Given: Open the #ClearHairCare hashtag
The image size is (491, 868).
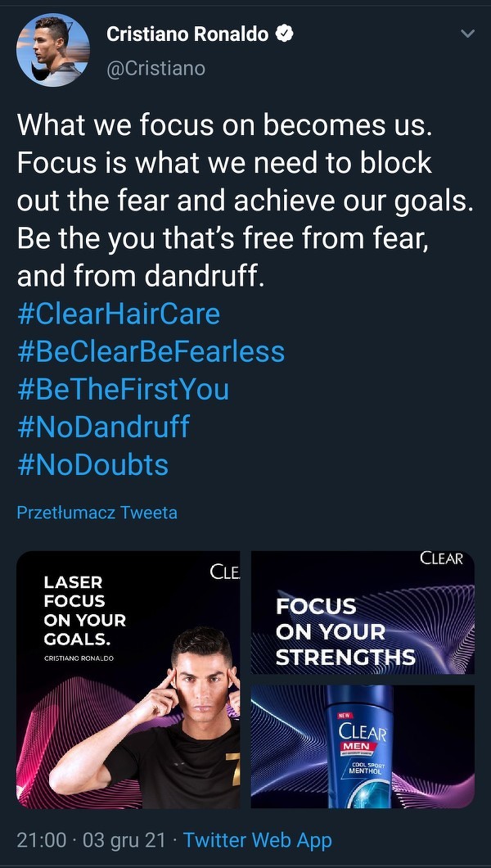Looking at the screenshot, I should (x=119, y=314).
